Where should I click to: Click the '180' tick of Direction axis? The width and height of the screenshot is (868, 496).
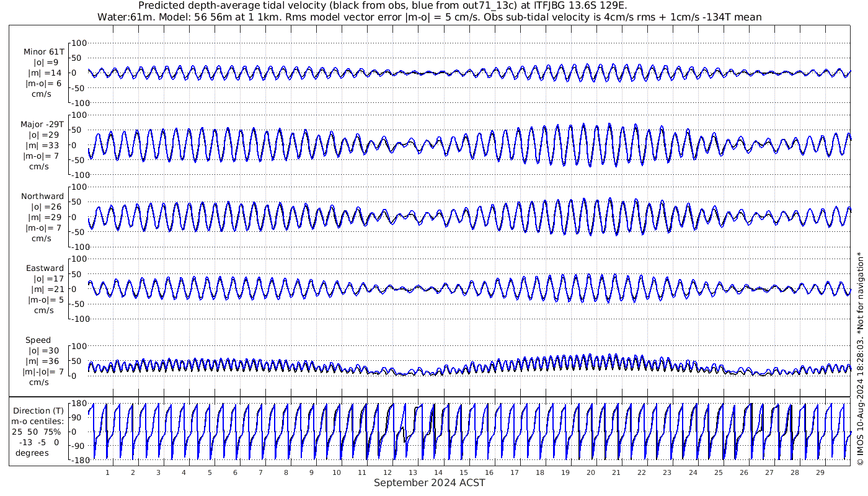(78, 404)
